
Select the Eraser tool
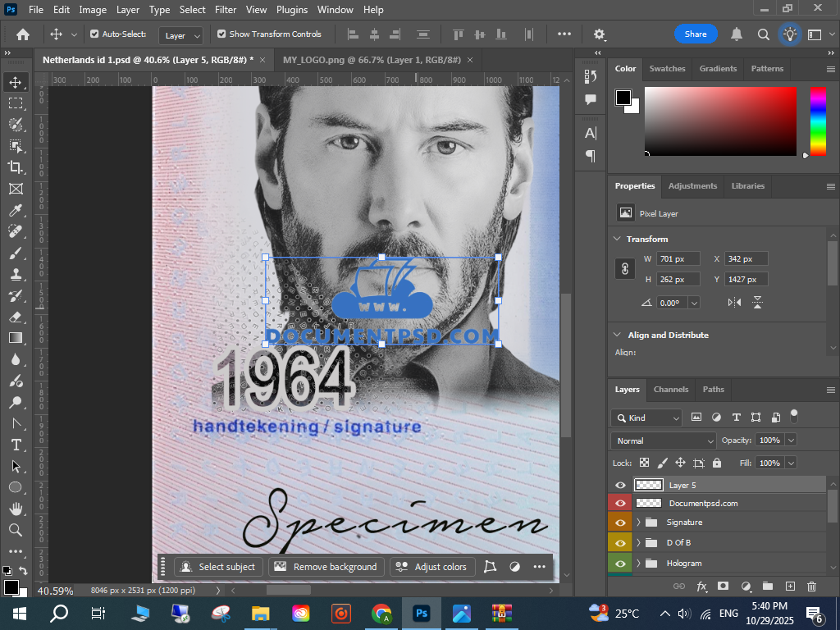[16, 317]
